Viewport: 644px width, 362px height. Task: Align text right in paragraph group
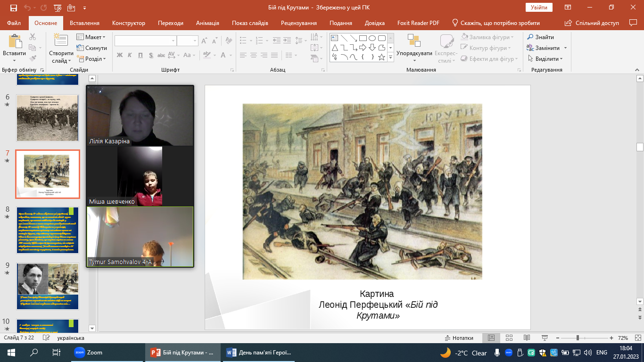pos(264,55)
